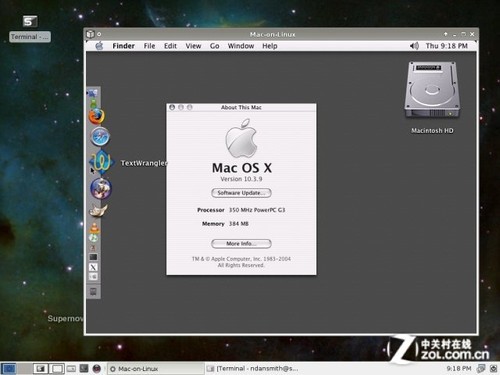Click the Mac-on-Linux window shade arrow button

pyautogui.click(x=445, y=34)
